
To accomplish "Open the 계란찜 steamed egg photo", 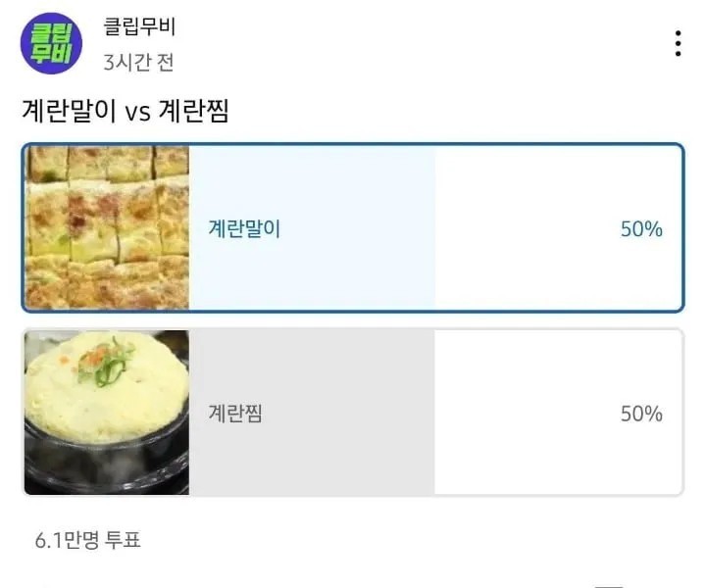I will coord(107,413).
